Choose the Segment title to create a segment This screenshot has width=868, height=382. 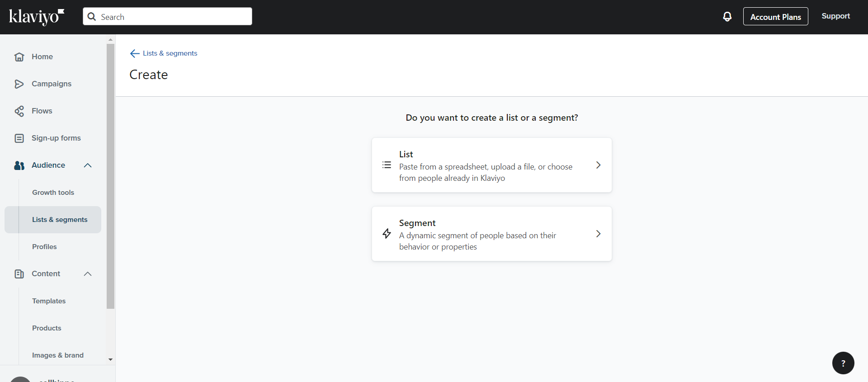point(417,223)
